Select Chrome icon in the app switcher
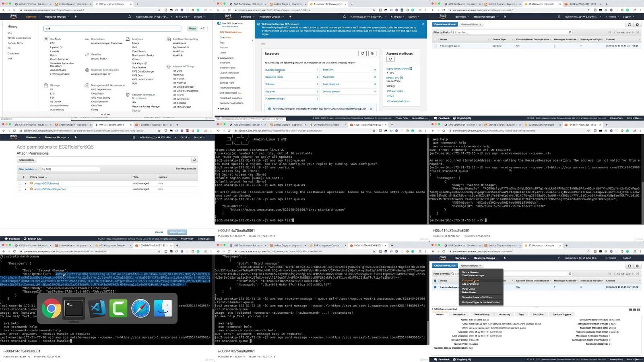 click(51, 309)
